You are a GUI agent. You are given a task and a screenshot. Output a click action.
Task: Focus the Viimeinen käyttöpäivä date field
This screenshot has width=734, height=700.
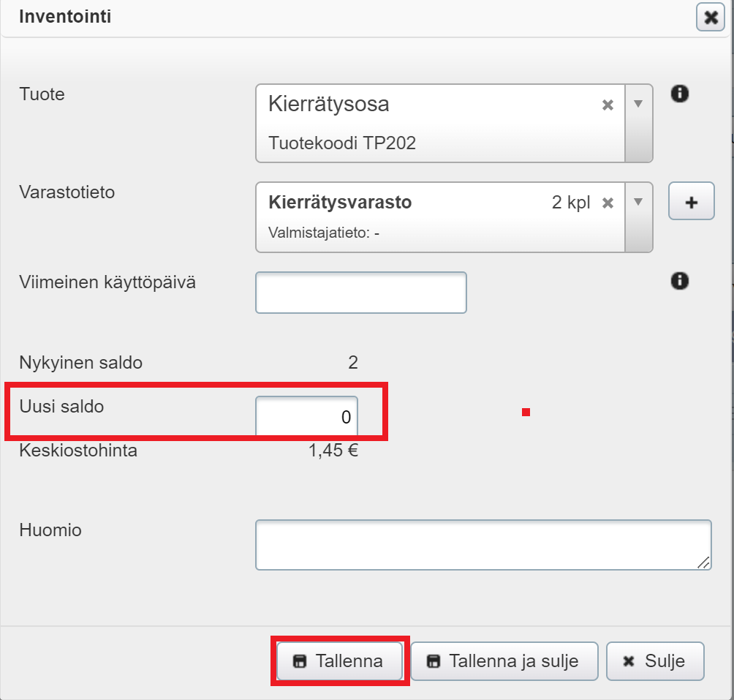360,293
